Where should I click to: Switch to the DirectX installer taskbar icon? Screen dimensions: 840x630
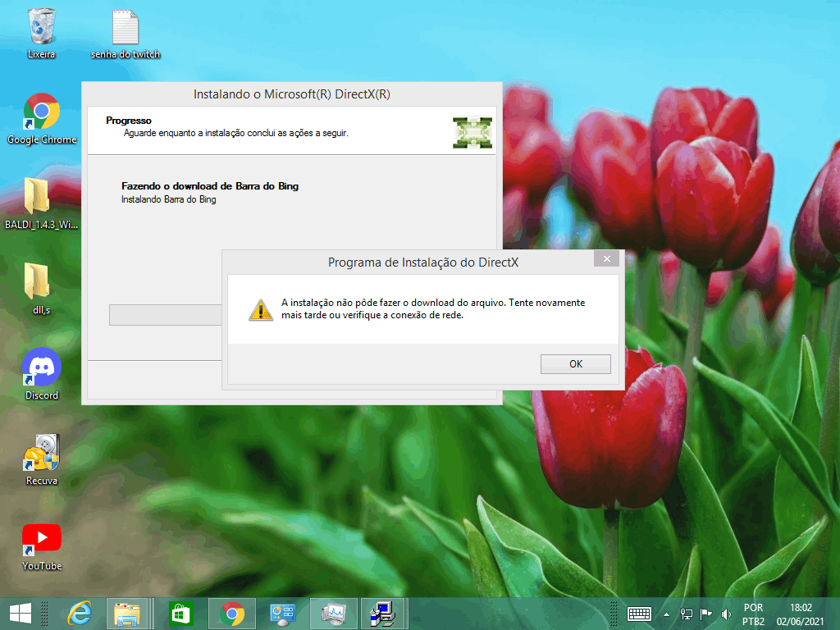[x=384, y=614]
